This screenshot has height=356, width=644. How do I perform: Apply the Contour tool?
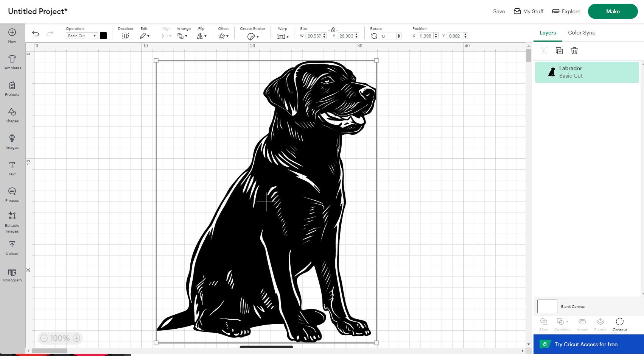coord(619,324)
